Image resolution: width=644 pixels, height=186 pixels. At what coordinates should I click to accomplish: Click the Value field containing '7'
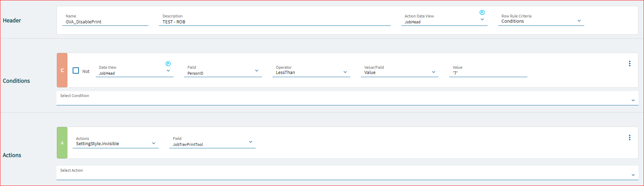point(488,73)
